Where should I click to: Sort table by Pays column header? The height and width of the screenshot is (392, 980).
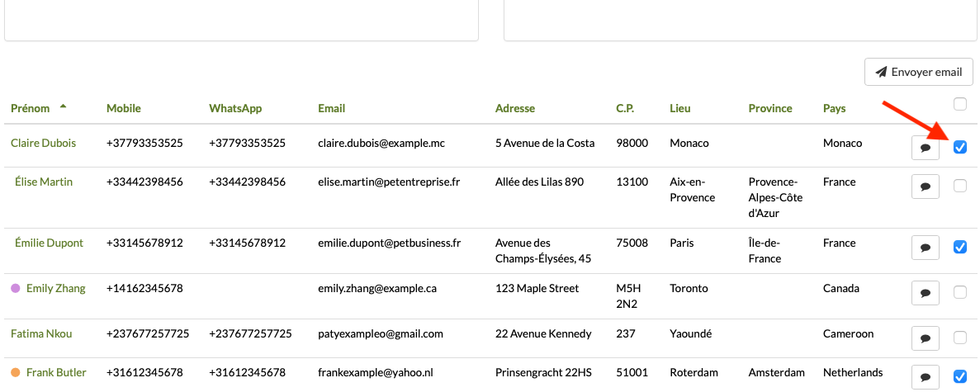coord(834,108)
